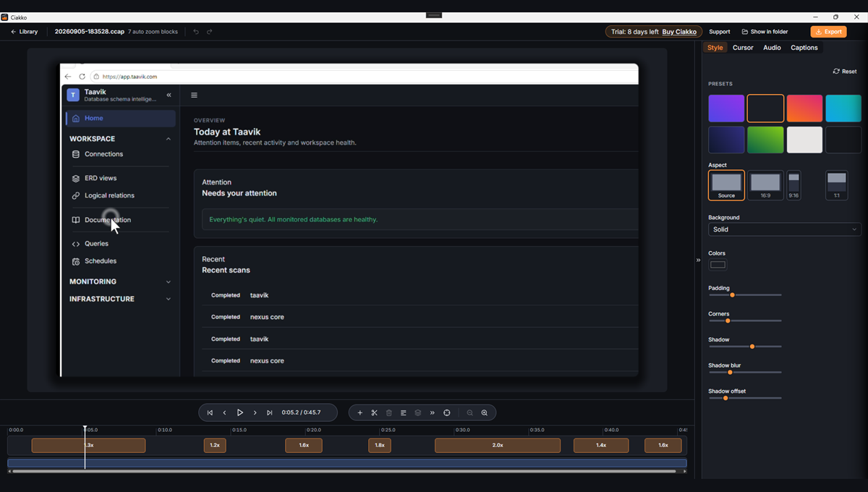This screenshot has height=492, width=868.
Task: Select the 2.0x zoom block on timeline
Action: tap(498, 446)
